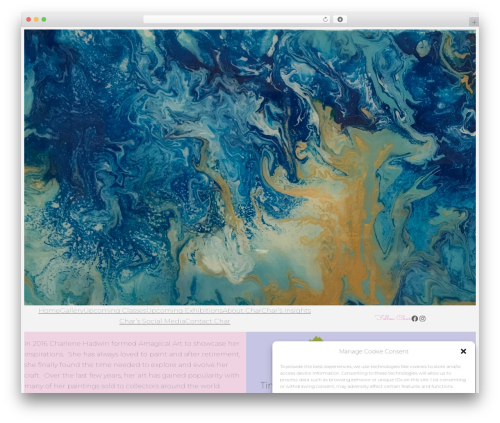
Task: Go to Contact Char page
Action: pyautogui.click(x=207, y=321)
